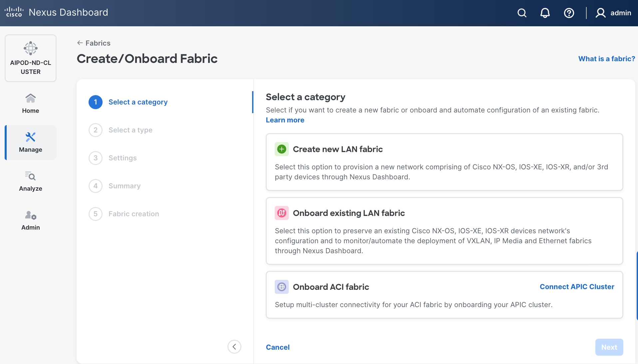This screenshot has height=364, width=638.
Task: Collapse the wizard steps panel
Action: pyautogui.click(x=234, y=347)
